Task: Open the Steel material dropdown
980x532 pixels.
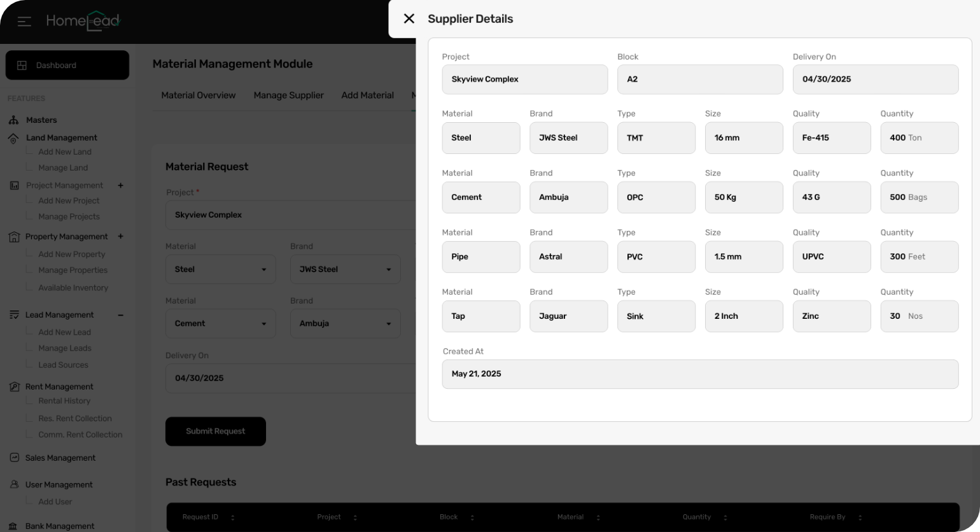Action: [x=221, y=269]
